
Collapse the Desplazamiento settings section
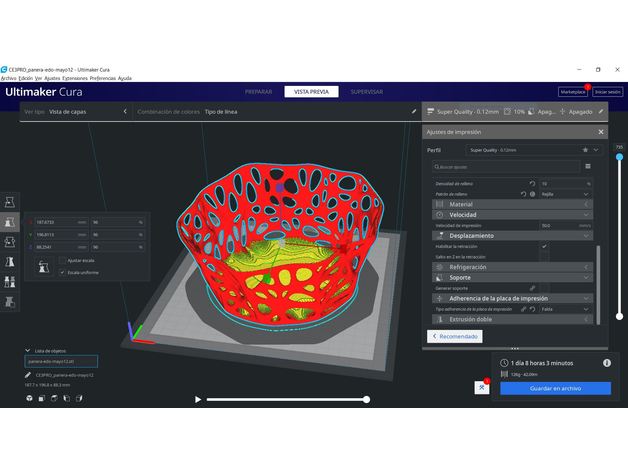512,236
